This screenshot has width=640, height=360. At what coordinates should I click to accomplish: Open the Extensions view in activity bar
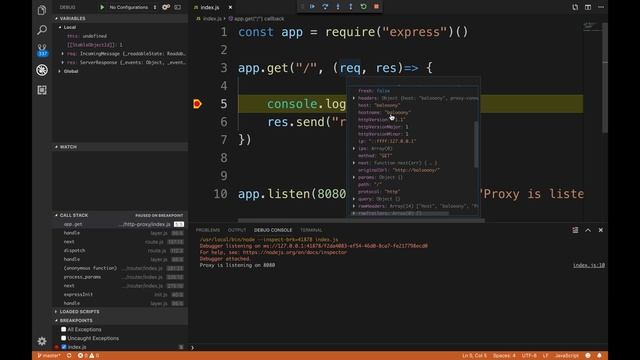tap(42, 90)
